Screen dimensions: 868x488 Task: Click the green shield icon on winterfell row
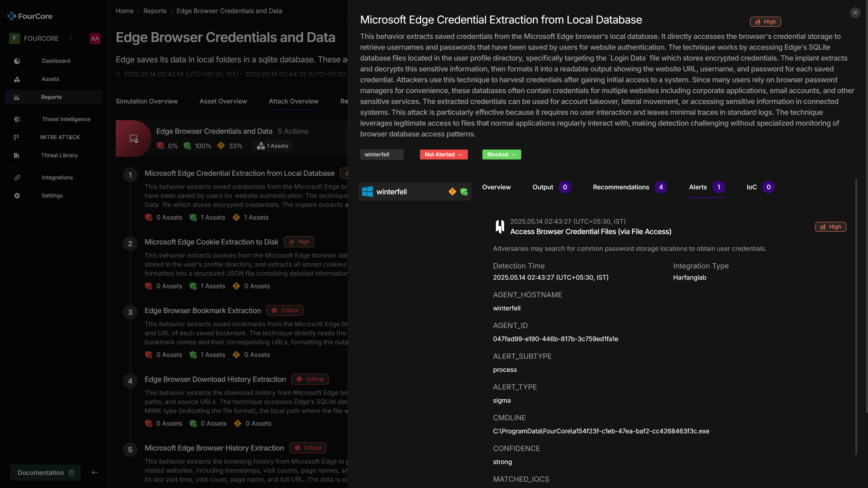tap(464, 192)
